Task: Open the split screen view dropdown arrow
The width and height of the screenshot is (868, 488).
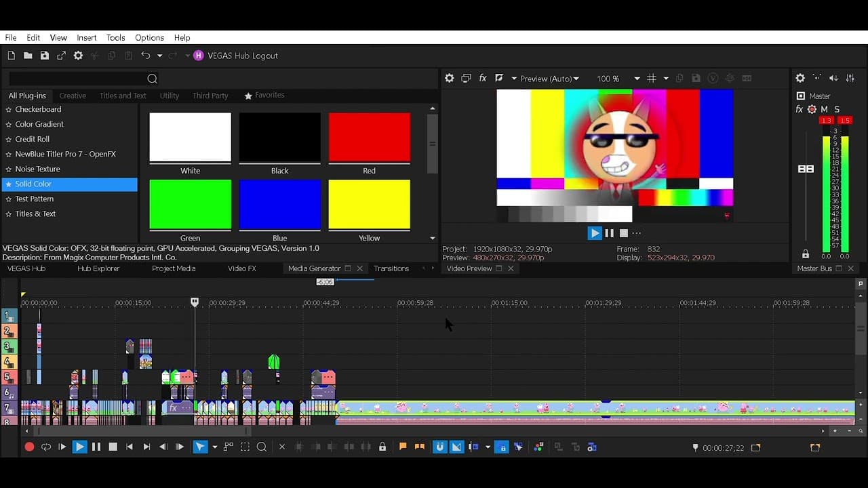Action: pos(513,79)
